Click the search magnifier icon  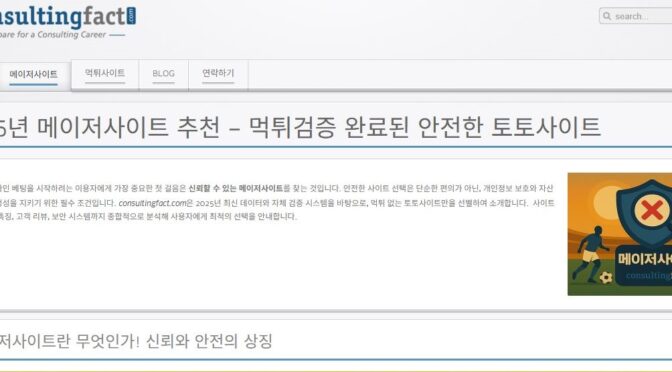pyautogui.click(x=607, y=16)
